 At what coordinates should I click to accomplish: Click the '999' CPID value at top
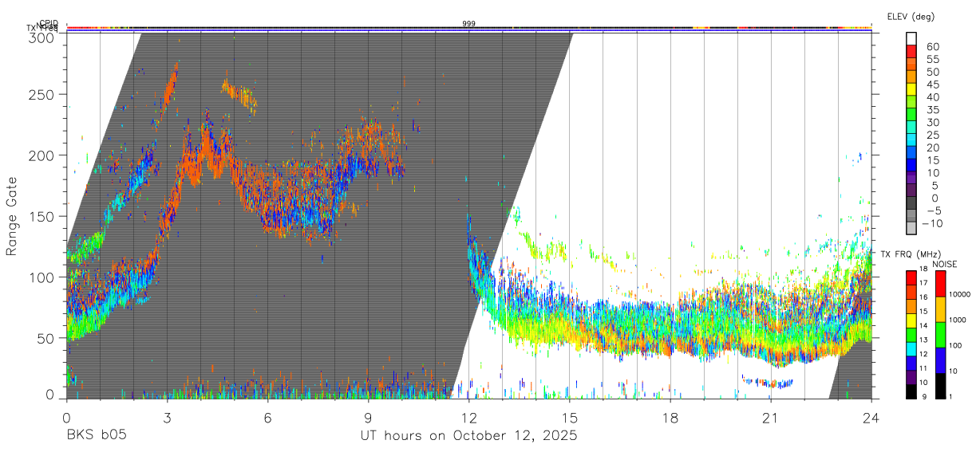click(x=469, y=24)
